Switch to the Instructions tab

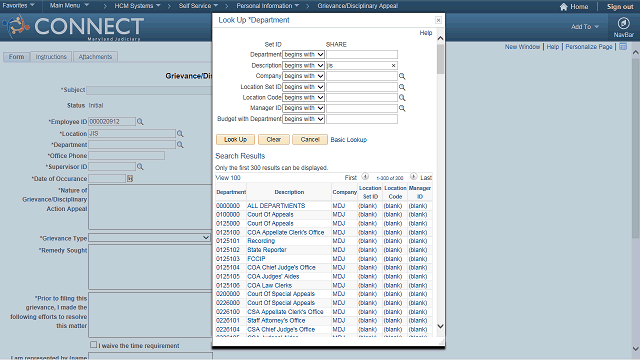tap(51, 57)
